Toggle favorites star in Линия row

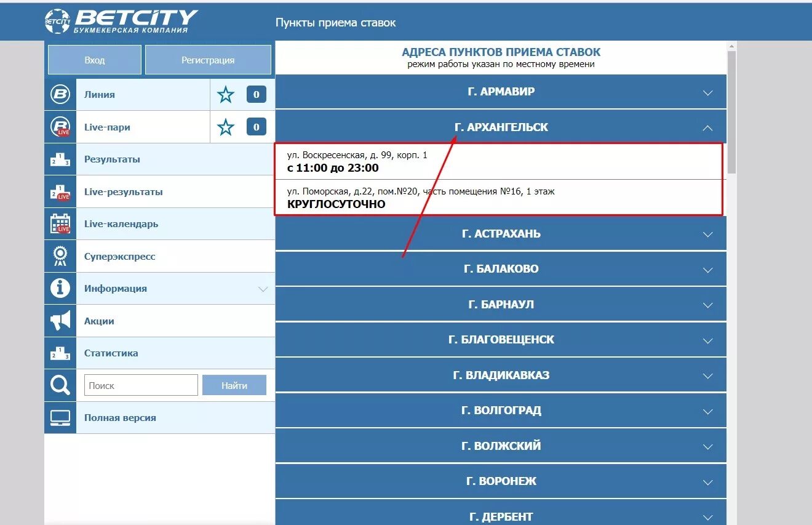(226, 95)
